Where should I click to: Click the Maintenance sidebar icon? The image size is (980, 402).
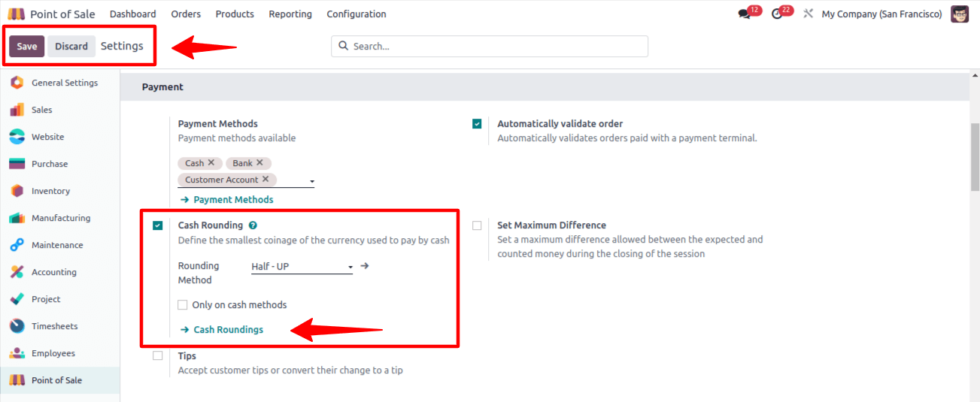point(17,245)
